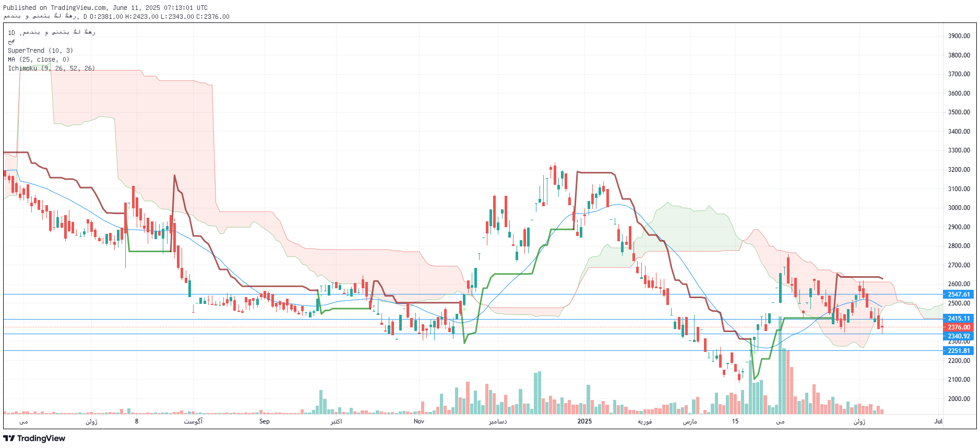This screenshot has height=448, width=980.
Task: Click the 3000.00 price axis label
Action: pos(959,208)
